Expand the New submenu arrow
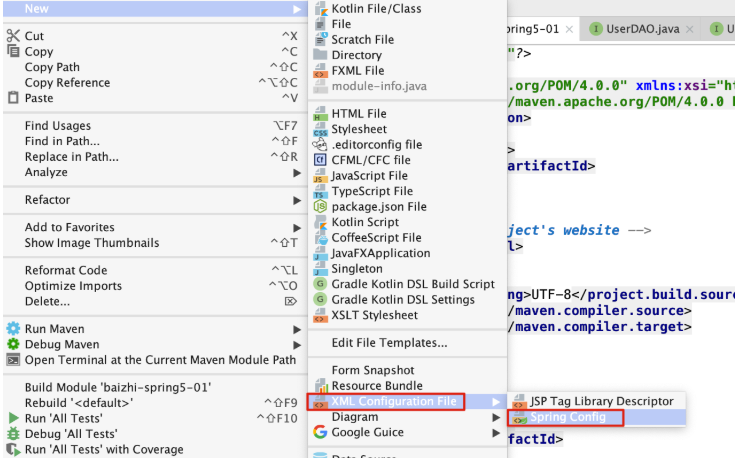Image resolution: width=745 pixels, height=458 pixels. pos(297,9)
